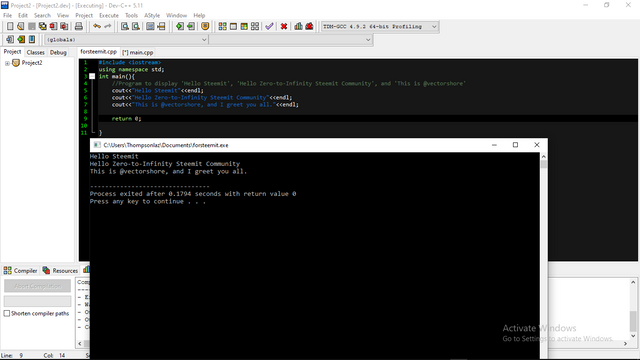
Task: Click the Close file toolbar icon
Action: (53, 27)
